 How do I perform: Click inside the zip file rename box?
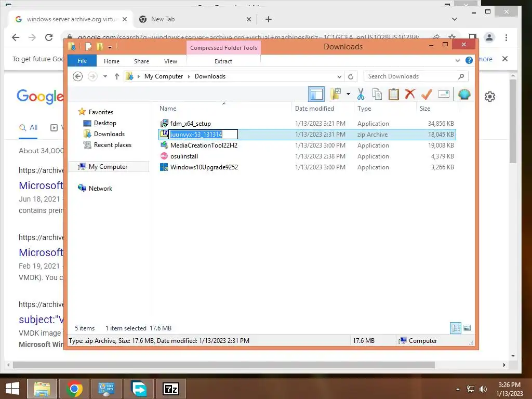pyautogui.click(x=203, y=135)
